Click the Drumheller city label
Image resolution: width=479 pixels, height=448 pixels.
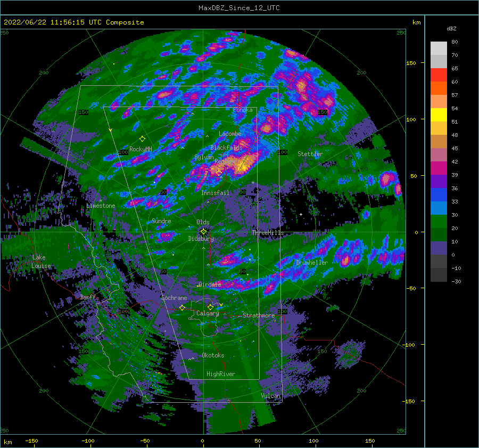[x=312, y=263]
